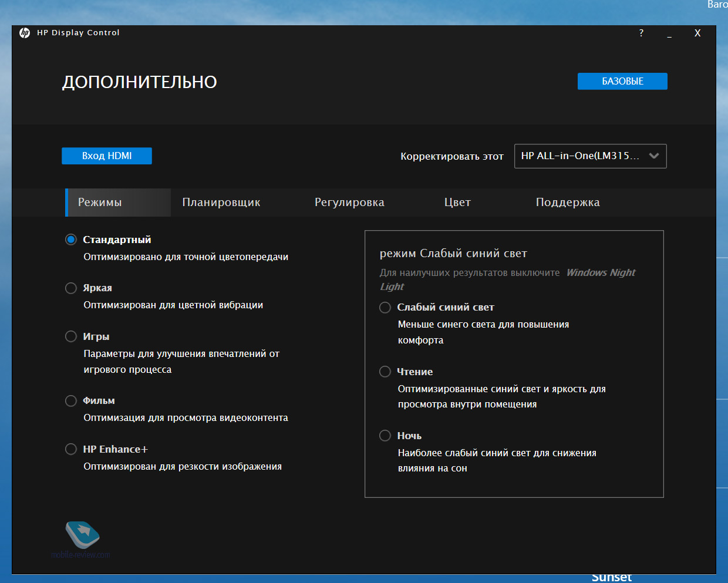Select the Чтение low blue light option
Screen dimensions: 728x583
385,372
